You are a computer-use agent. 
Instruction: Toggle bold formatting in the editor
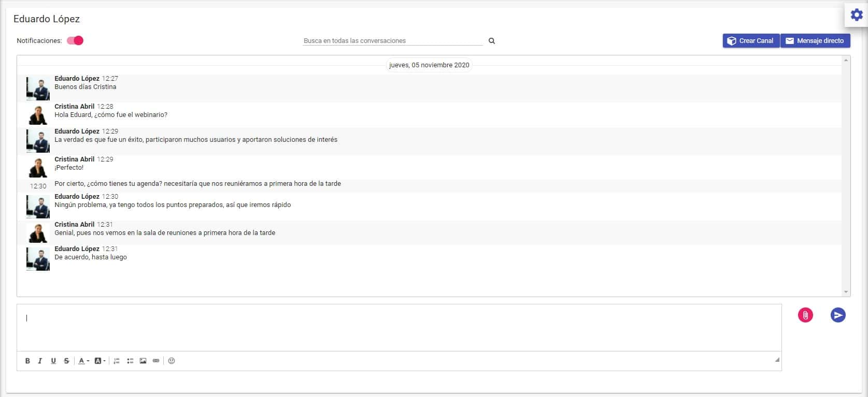pos(27,361)
